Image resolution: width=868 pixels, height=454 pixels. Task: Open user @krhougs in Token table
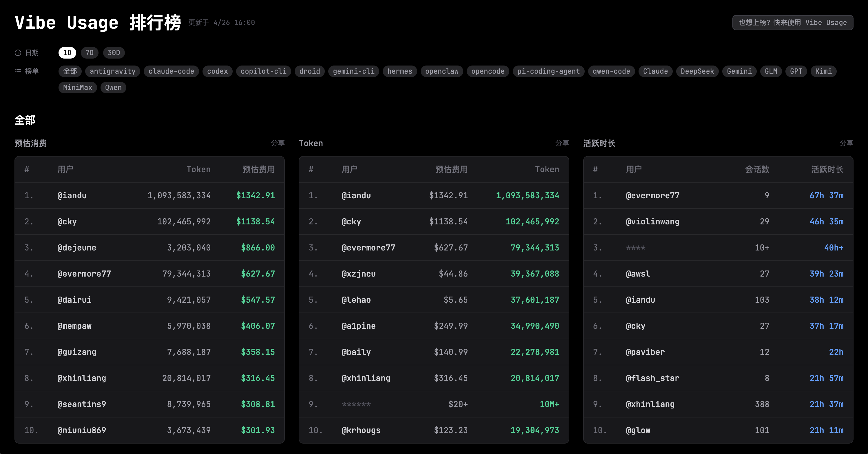pos(361,430)
